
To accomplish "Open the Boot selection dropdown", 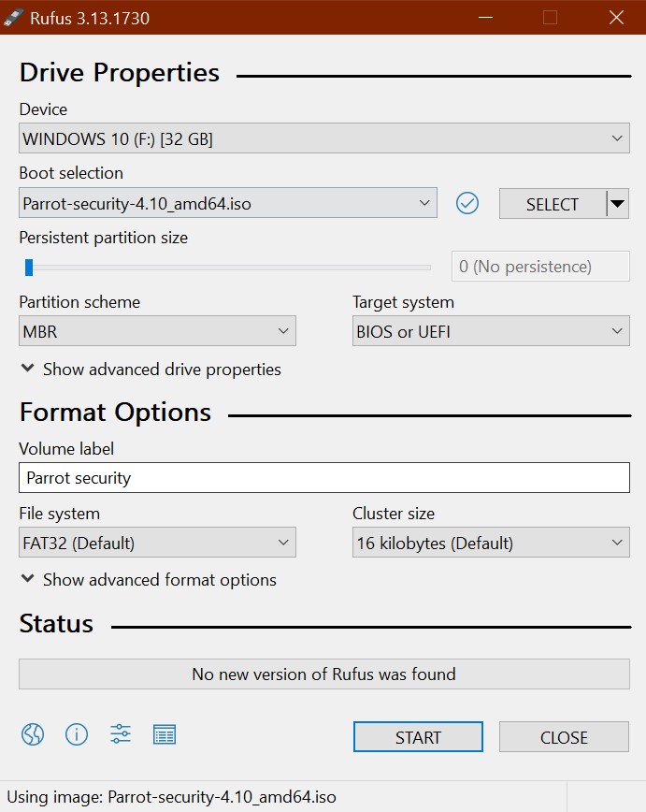I will tap(228, 203).
